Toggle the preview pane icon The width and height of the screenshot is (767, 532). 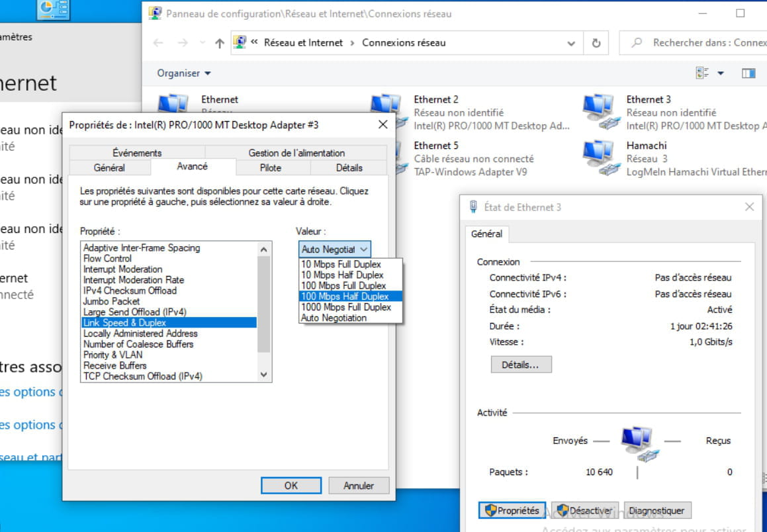point(748,73)
